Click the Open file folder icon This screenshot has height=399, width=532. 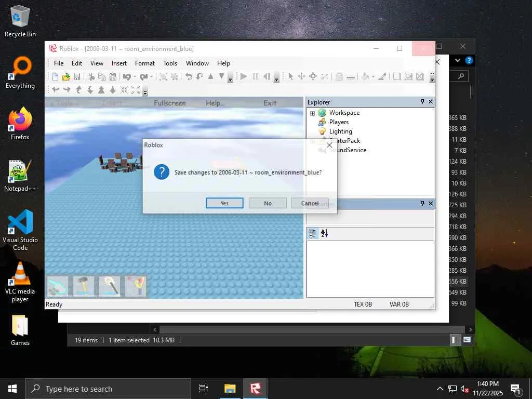(66, 77)
